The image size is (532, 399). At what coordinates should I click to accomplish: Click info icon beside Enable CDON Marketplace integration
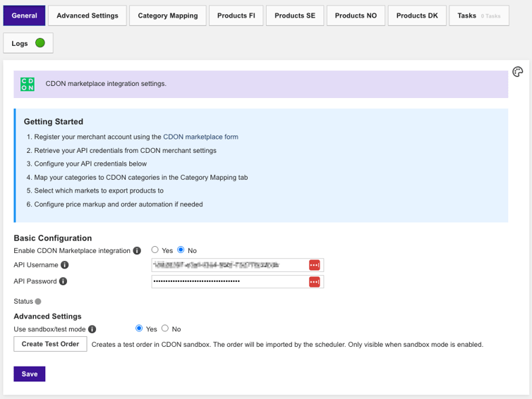coord(137,251)
